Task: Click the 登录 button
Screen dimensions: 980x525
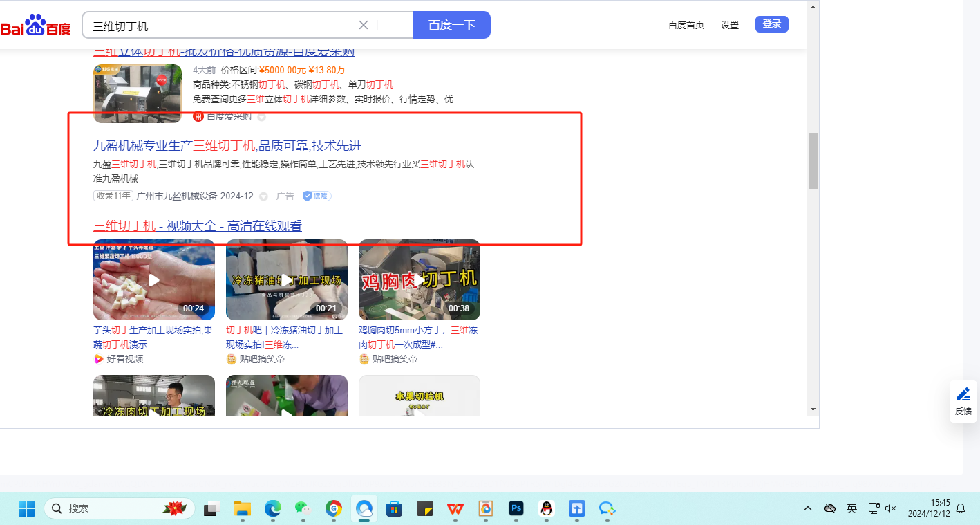Action: point(772,24)
